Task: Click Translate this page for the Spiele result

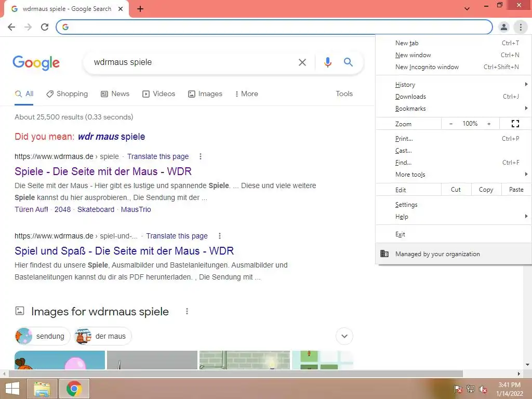Action: [158, 156]
